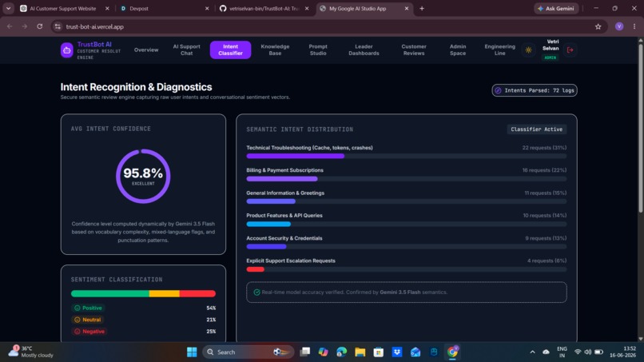Click the Billing & Payment Subscriptions bar
Screen dimensions: 644x362
pyautogui.click(x=406, y=179)
